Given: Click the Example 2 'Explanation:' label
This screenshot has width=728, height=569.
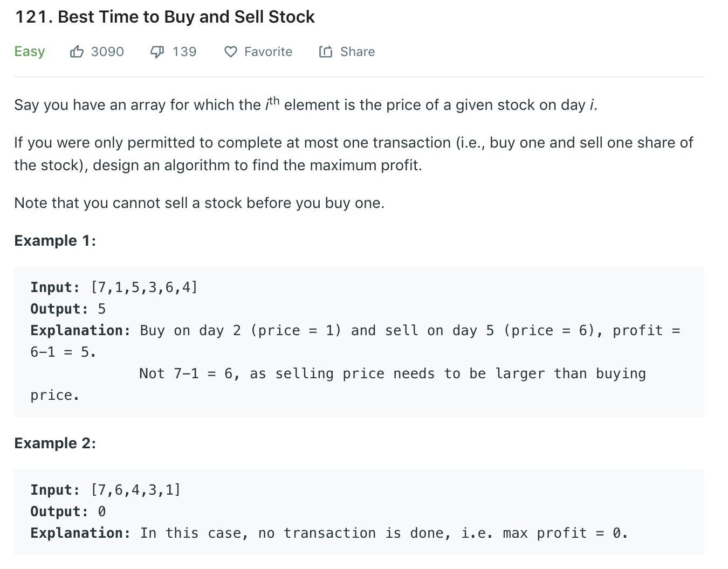Looking at the screenshot, I should [80, 533].
